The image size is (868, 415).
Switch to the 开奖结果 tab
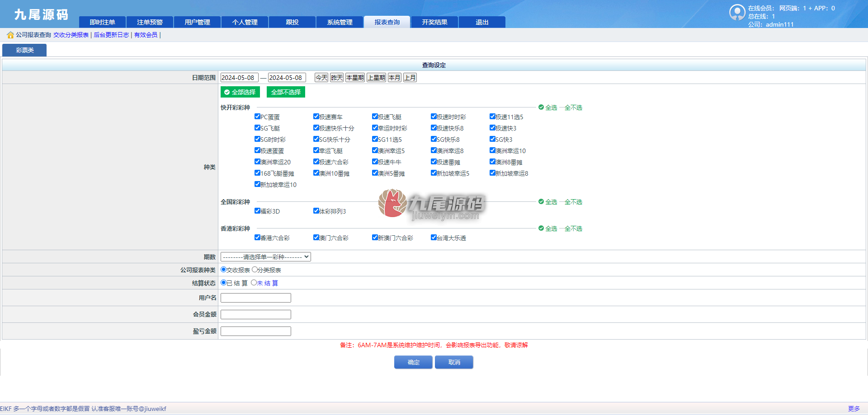pos(434,22)
